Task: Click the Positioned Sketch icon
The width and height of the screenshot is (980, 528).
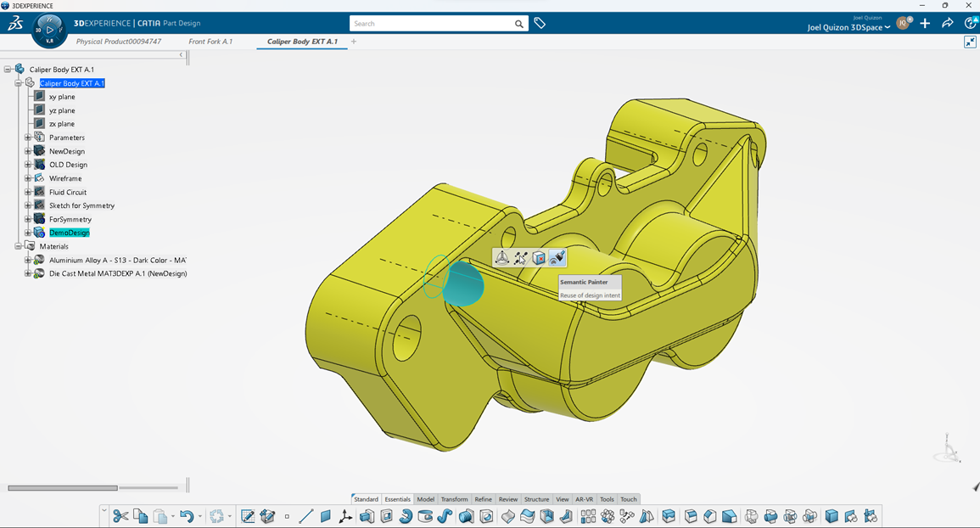Action: point(267,516)
